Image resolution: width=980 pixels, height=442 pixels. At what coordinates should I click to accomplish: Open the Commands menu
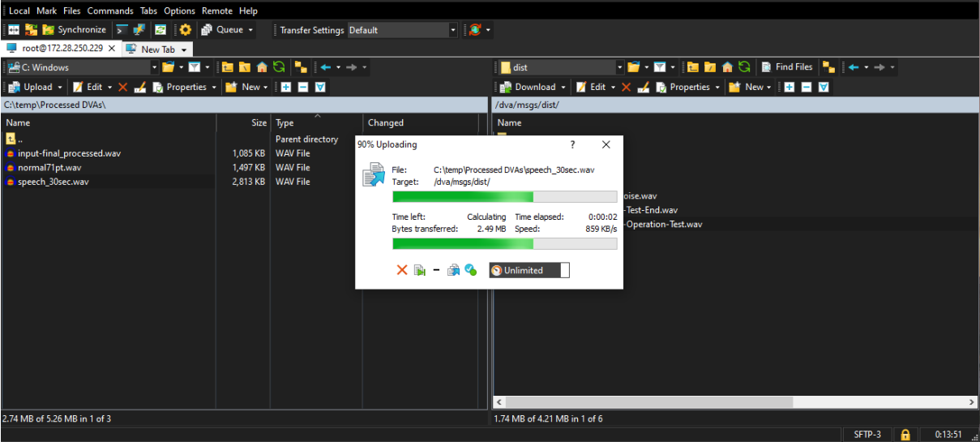[110, 11]
